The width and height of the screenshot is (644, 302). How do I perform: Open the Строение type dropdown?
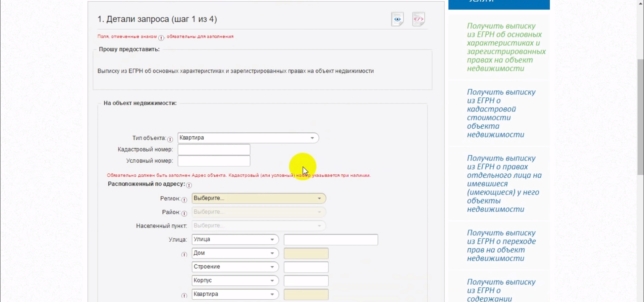coord(235,267)
